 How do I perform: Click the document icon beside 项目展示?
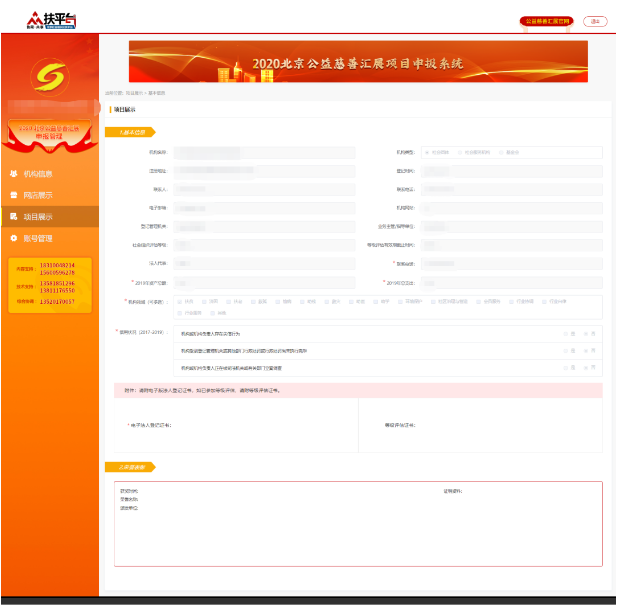click(x=14, y=216)
